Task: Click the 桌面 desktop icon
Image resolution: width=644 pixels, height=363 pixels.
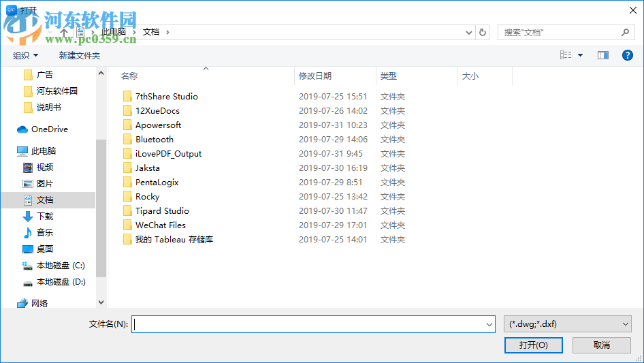Action: click(27, 249)
